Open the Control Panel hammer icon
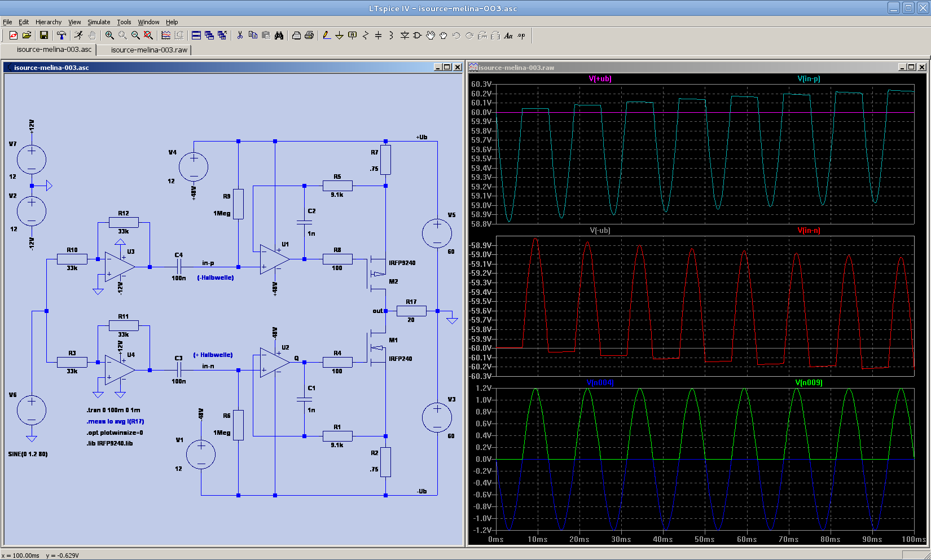The image size is (931, 560). [x=61, y=36]
